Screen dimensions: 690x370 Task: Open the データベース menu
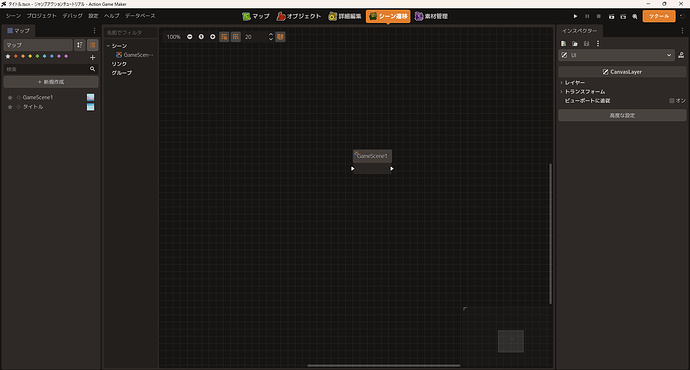pos(140,16)
